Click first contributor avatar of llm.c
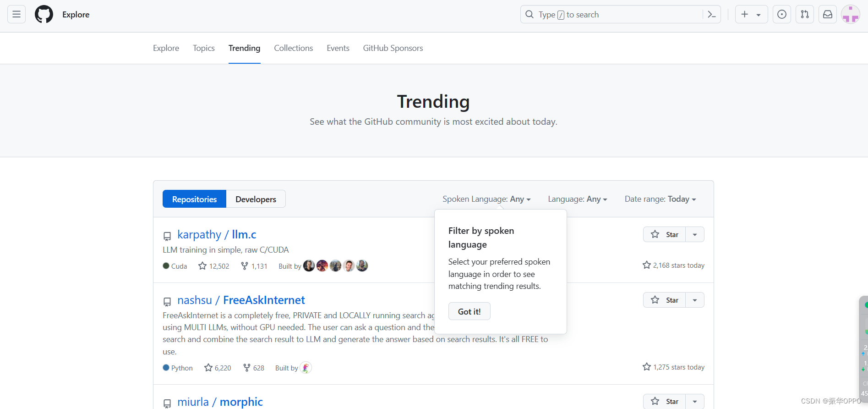Screen dimensions: 868x409 309,266
